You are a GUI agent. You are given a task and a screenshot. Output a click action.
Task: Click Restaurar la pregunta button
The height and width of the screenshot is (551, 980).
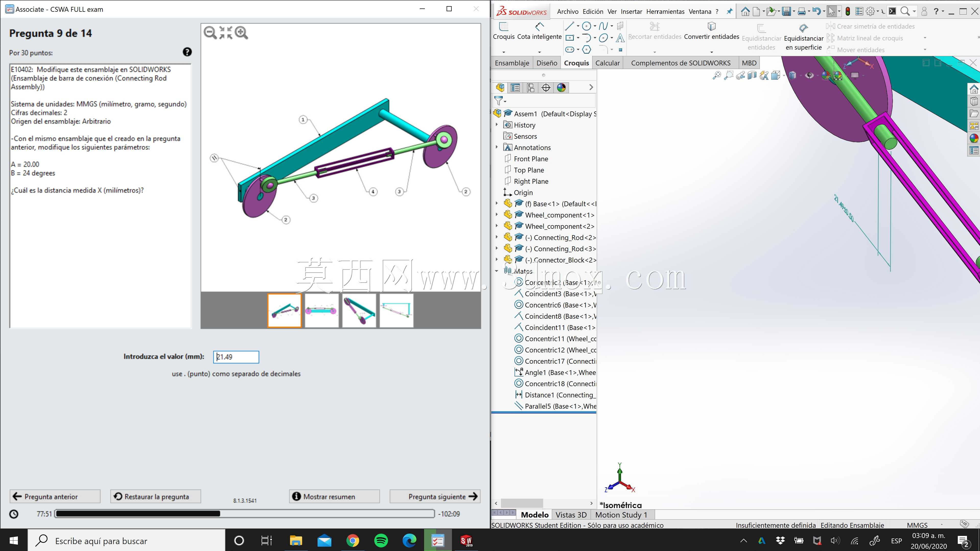(x=156, y=496)
